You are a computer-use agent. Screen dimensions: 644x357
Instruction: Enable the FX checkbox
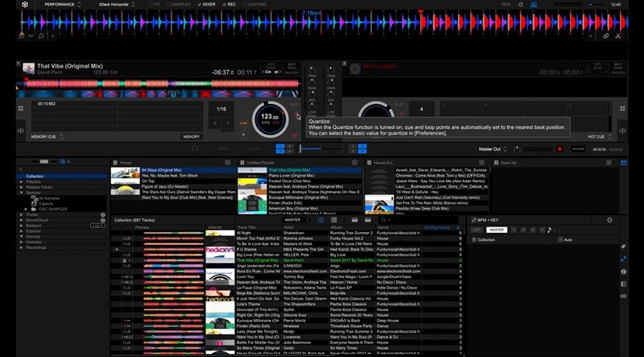point(151,5)
